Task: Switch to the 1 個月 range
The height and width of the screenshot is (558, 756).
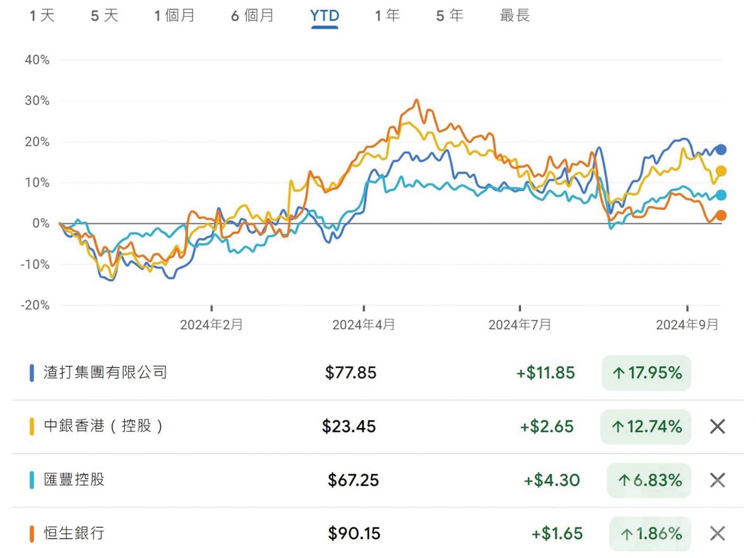Action: (174, 16)
